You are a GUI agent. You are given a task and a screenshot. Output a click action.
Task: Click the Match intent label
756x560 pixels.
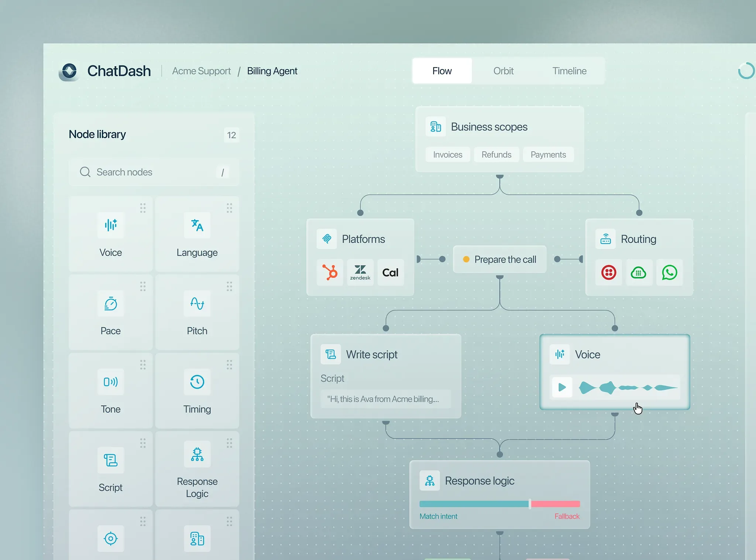(x=439, y=516)
